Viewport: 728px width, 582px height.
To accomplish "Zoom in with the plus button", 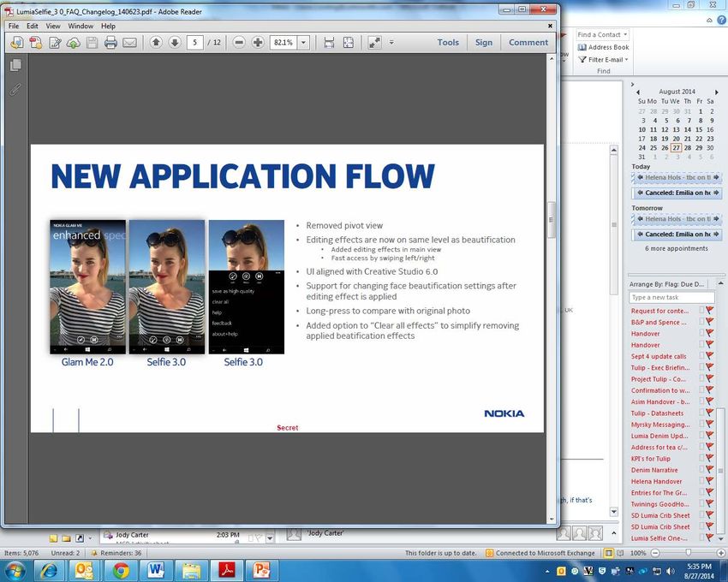I will click(258, 43).
